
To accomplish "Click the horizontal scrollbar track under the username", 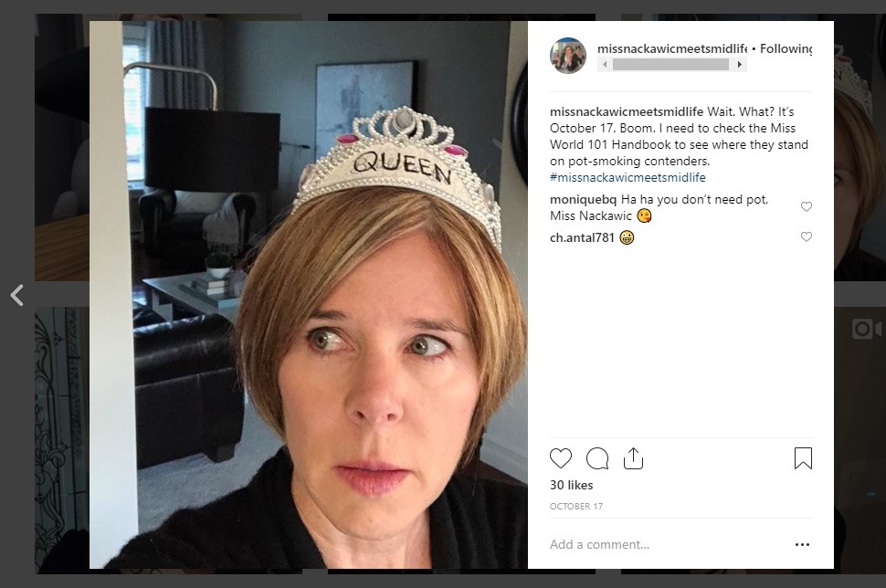I will 671,65.
